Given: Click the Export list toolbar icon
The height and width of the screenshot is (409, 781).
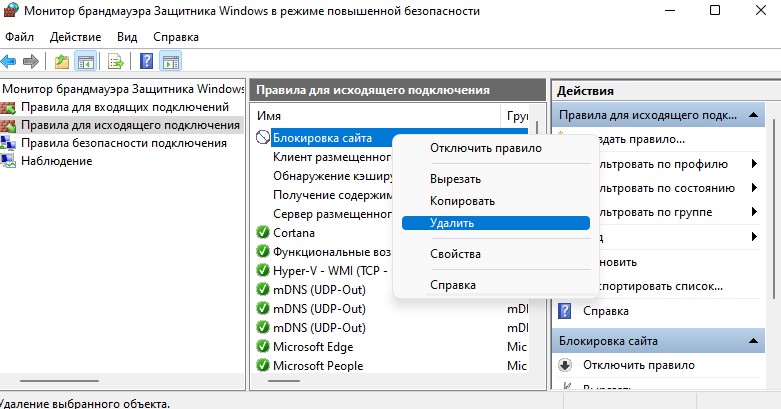Looking at the screenshot, I should pyautogui.click(x=116, y=62).
